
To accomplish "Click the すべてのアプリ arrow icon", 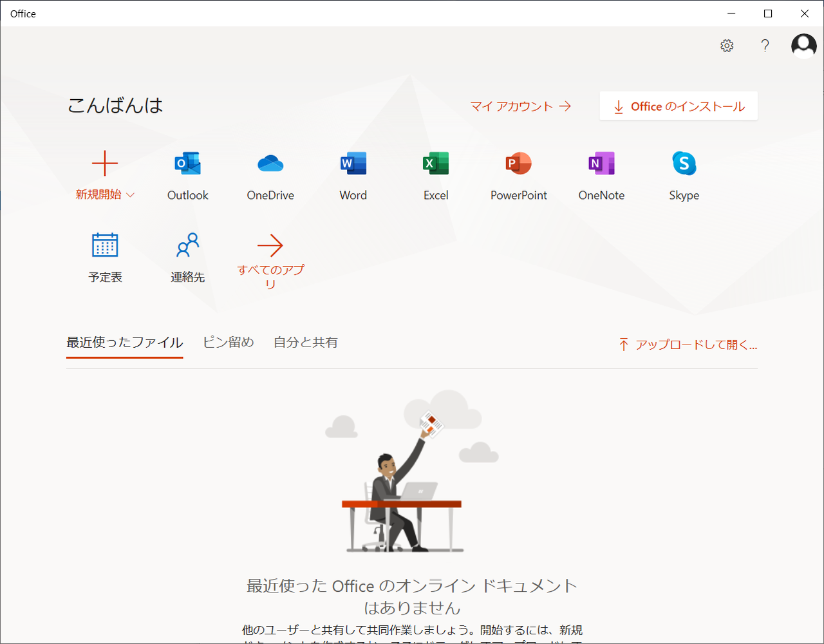I will (270, 245).
